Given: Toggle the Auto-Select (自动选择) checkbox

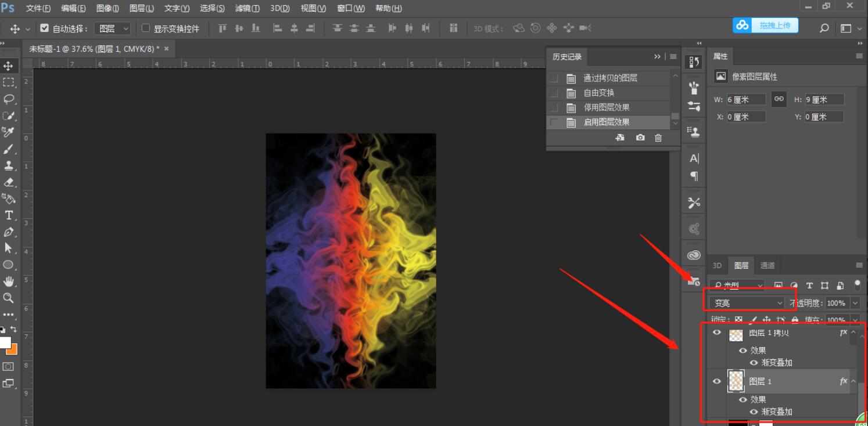Looking at the screenshot, I should coord(44,28).
